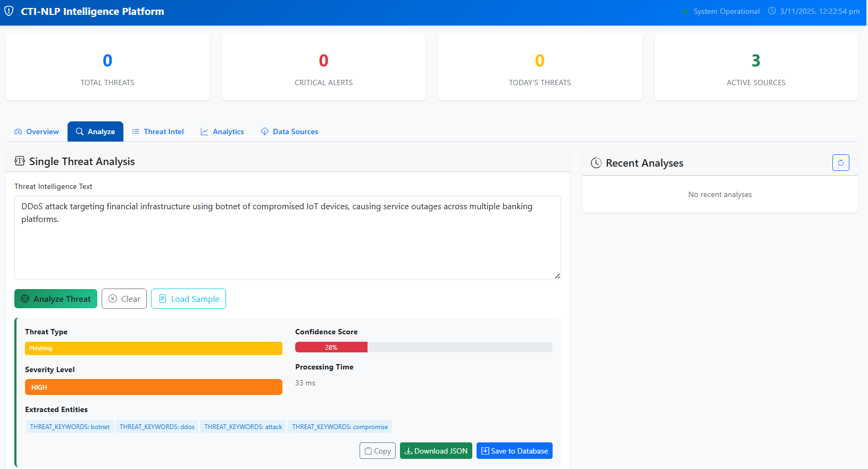Click the clock icon beside the timestamp

(772, 11)
